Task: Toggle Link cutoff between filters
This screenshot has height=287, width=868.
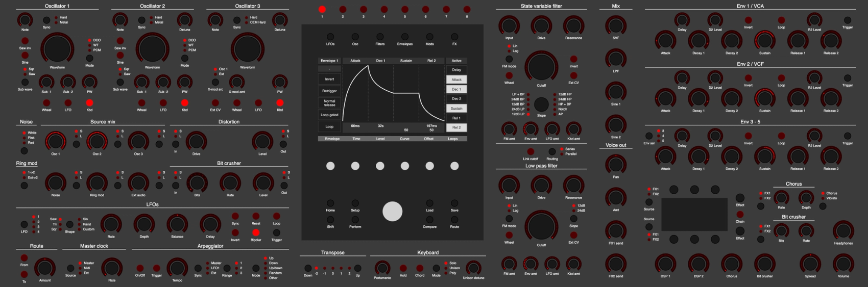Action: 531,151
